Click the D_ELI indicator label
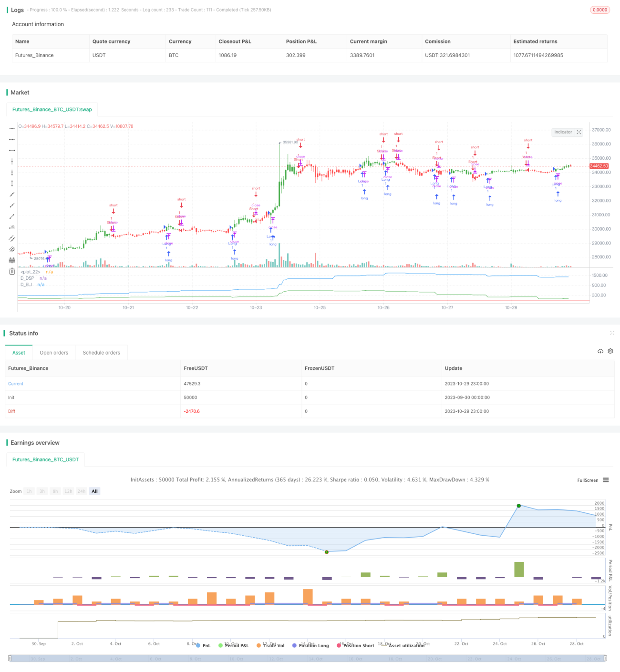Image resolution: width=620 pixels, height=672 pixels. pos(26,285)
